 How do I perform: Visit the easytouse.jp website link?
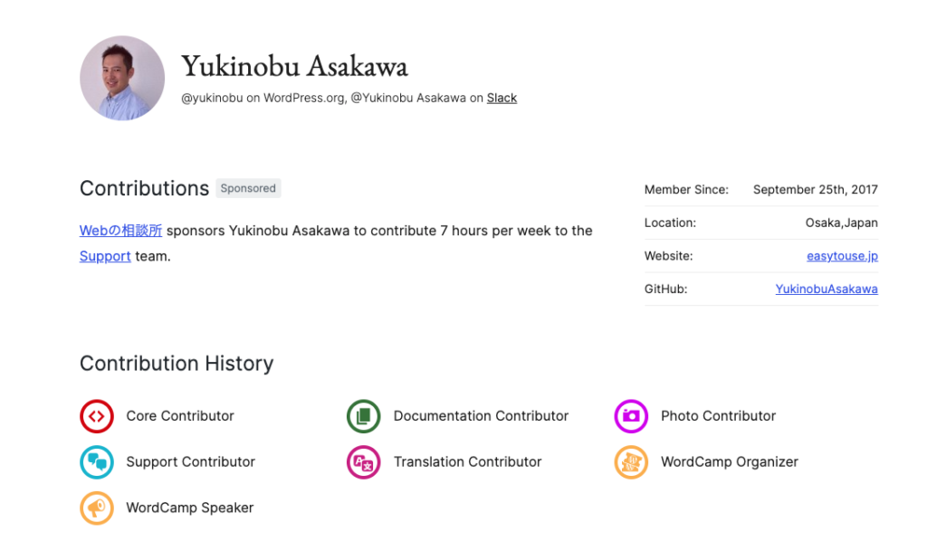(x=842, y=256)
